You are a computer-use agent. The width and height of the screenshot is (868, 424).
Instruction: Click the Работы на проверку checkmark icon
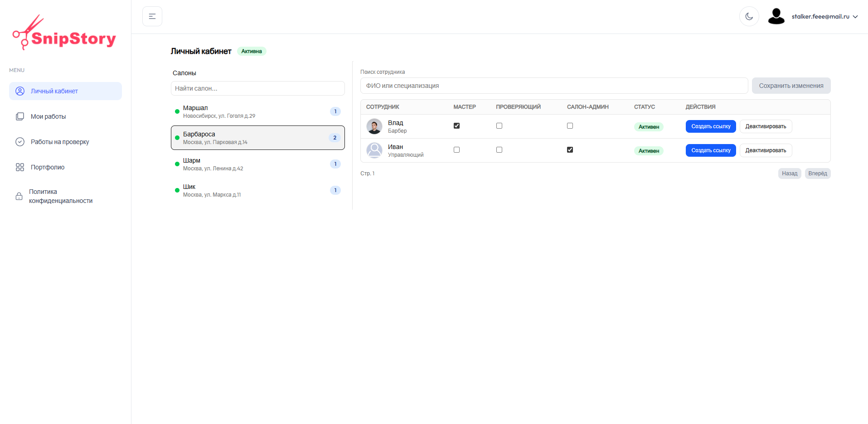20,142
